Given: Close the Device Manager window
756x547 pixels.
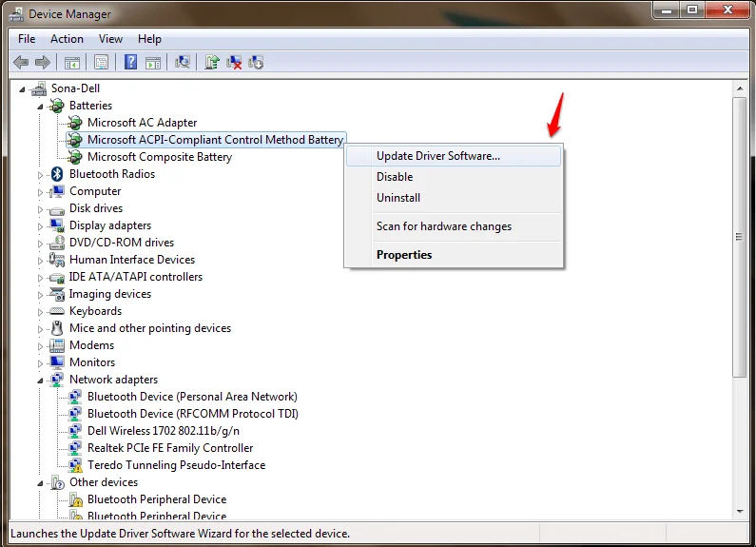Looking at the screenshot, I should (x=728, y=10).
